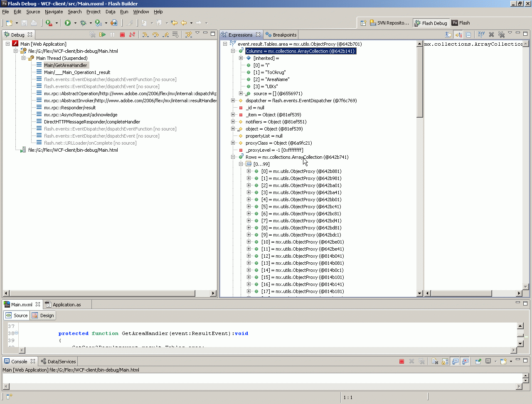Screen dimensions: 532x404
Task: Collapse the Rows ArrayCollection node
Action: 233,157
